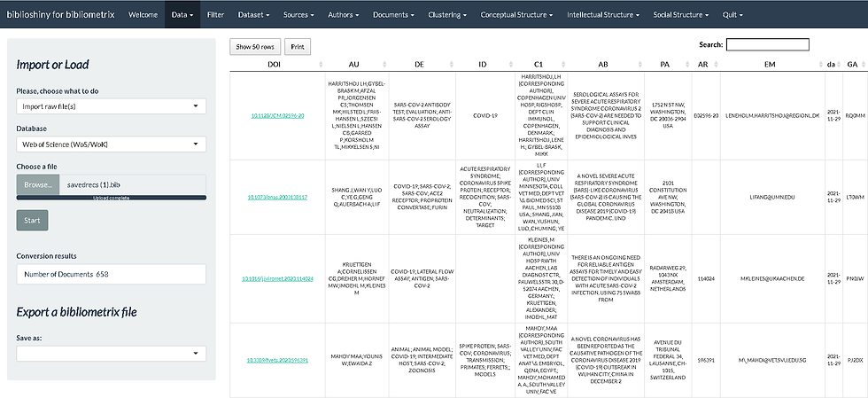Click the savedrecs (1).bib file name field
This screenshot has width=868, height=398.
point(133,184)
